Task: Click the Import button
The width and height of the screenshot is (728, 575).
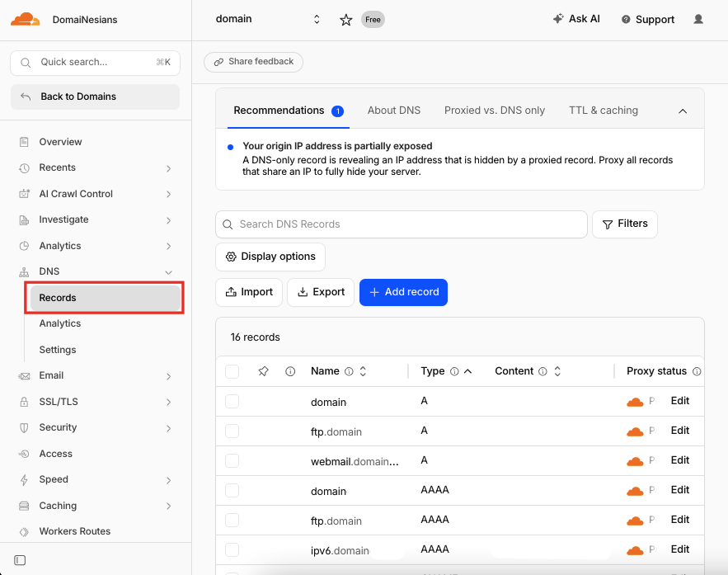Action: [249, 292]
